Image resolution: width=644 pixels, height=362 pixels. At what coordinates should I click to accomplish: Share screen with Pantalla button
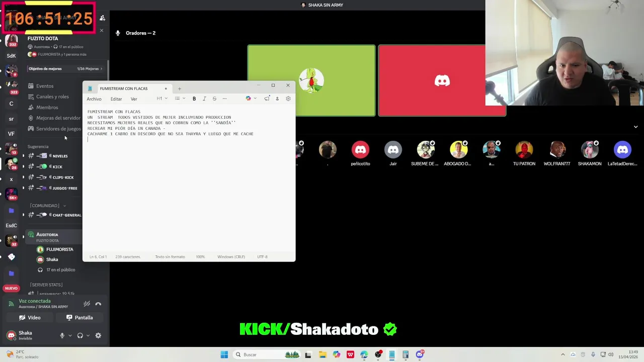click(79, 318)
